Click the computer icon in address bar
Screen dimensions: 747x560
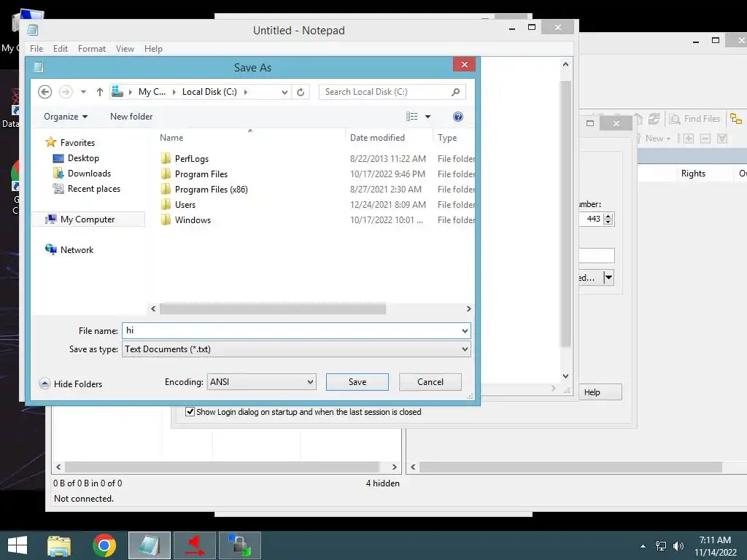point(117,91)
